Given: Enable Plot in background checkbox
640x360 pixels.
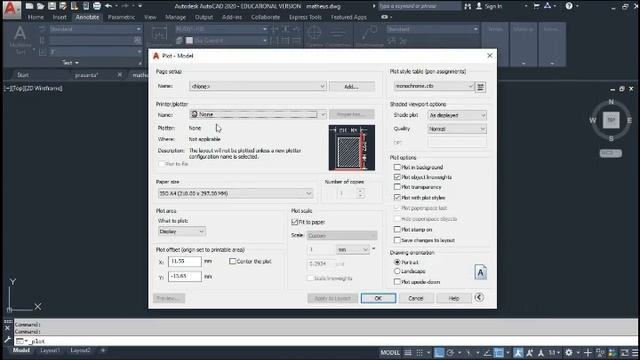Looking at the screenshot, I should [x=397, y=167].
